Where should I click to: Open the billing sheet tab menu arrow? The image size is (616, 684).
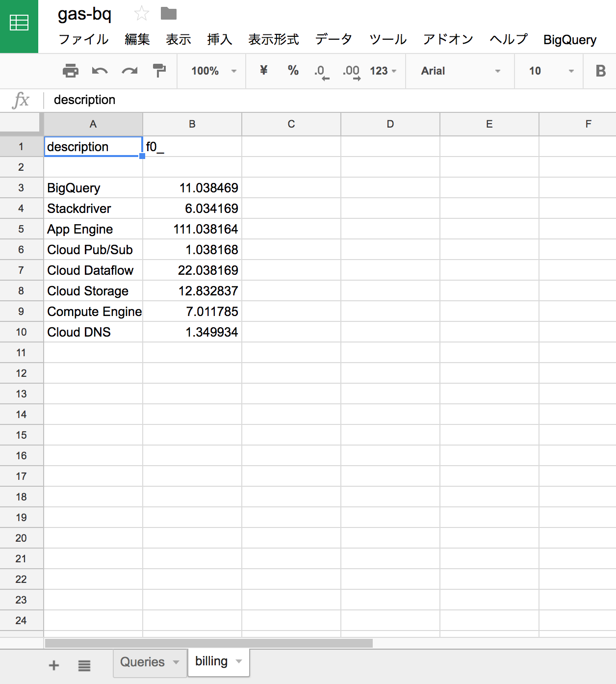(x=239, y=661)
